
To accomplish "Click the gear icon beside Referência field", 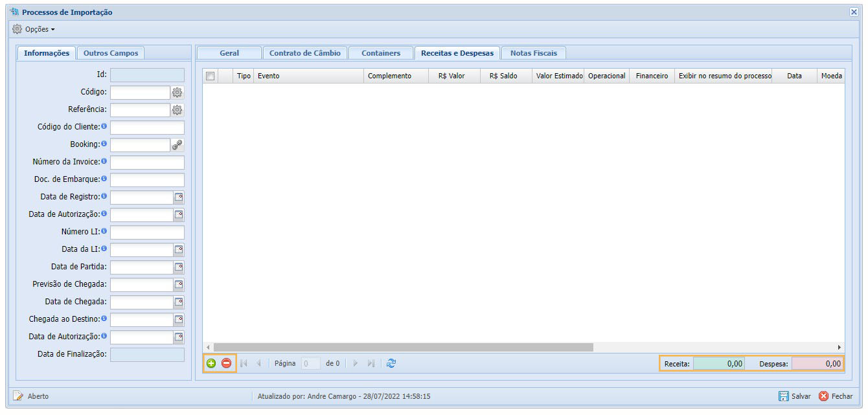I will tap(177, 110).
